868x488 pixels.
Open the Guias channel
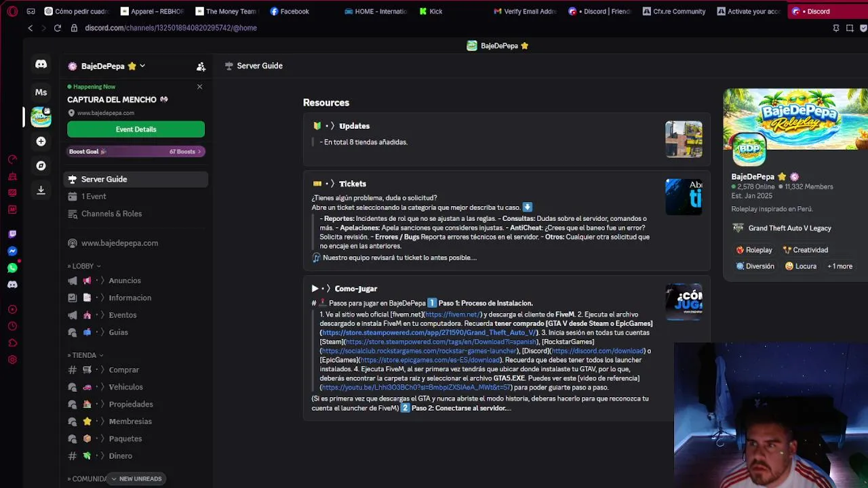(136, 332)
